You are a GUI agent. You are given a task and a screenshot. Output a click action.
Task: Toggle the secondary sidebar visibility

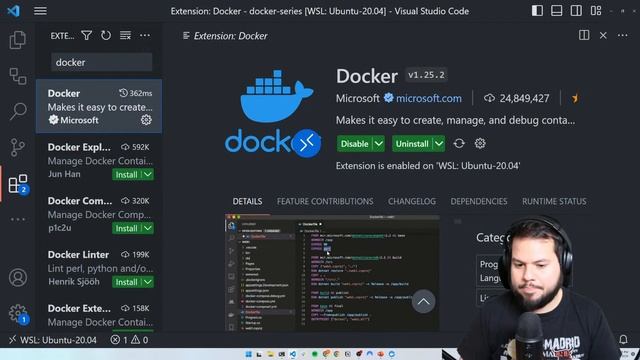[x=576, y=11]
